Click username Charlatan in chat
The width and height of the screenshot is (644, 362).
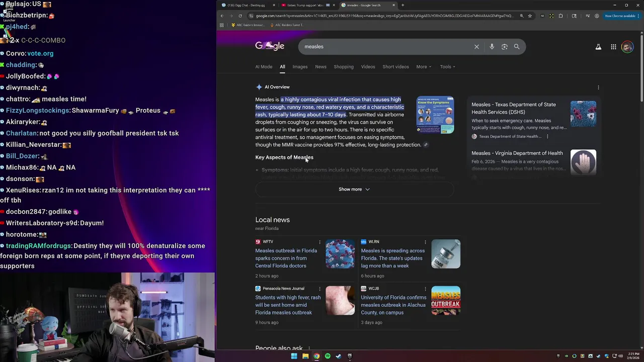[22, 133]
